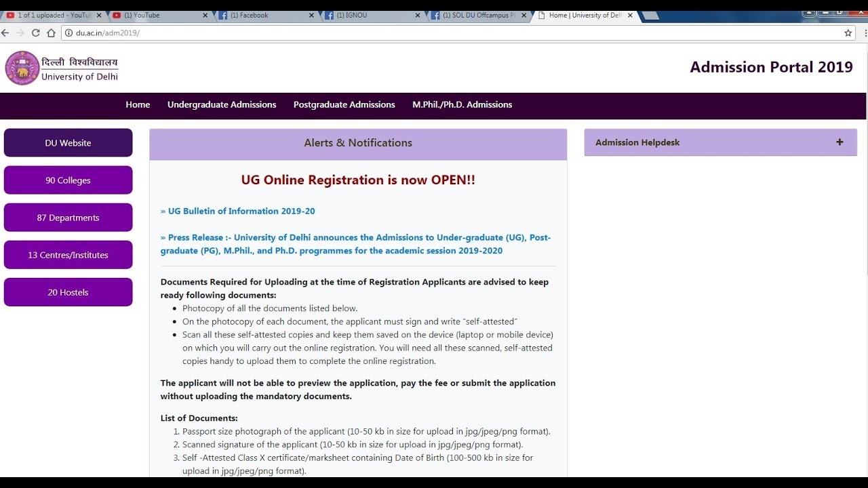
Task: Click 'Photocopy of all the documents' bullet
Action: point(270,308)
